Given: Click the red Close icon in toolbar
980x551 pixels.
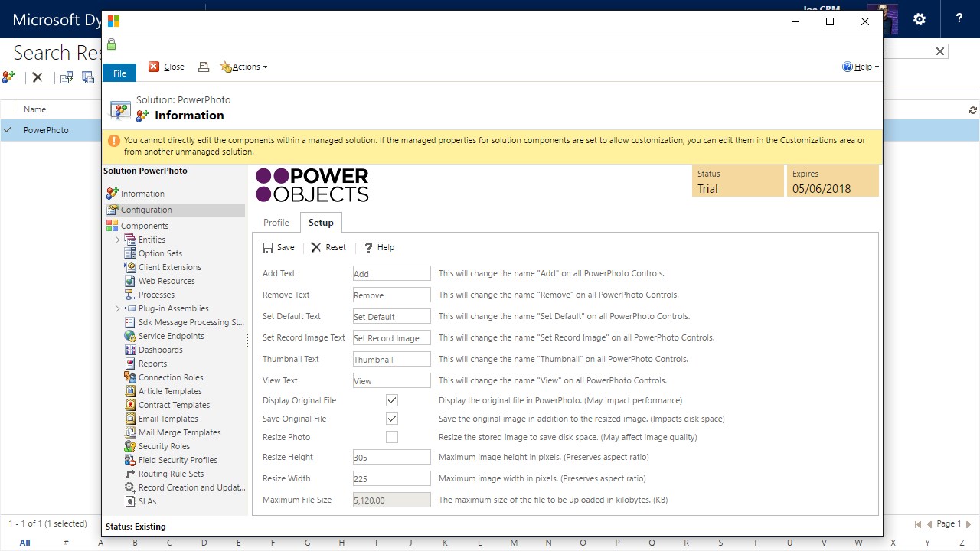Looking at the screenshot, I should click(154, 67).
